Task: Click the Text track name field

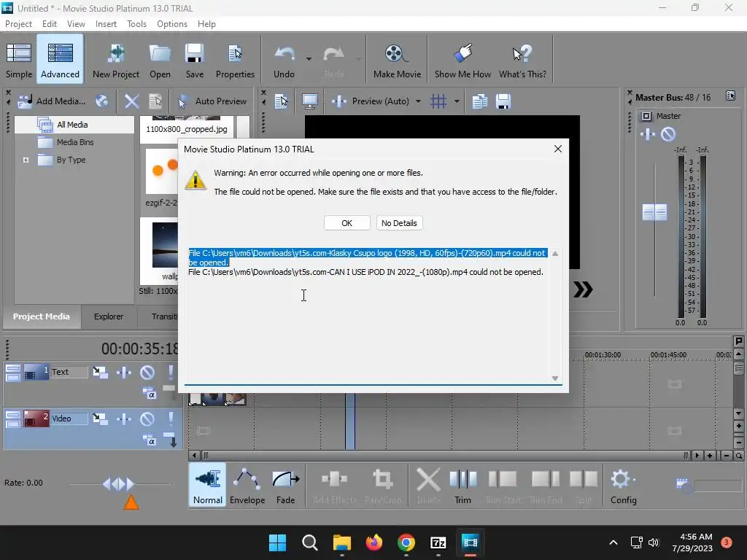Action: [x=69, y=372]
